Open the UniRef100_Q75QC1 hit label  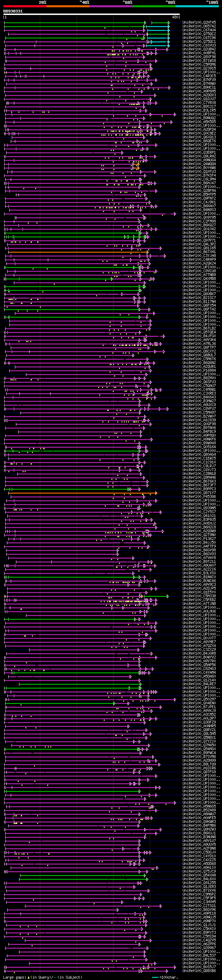[199, 41]
